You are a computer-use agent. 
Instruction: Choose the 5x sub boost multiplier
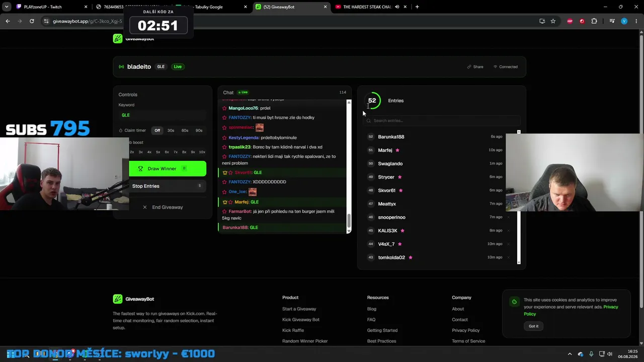158,152
